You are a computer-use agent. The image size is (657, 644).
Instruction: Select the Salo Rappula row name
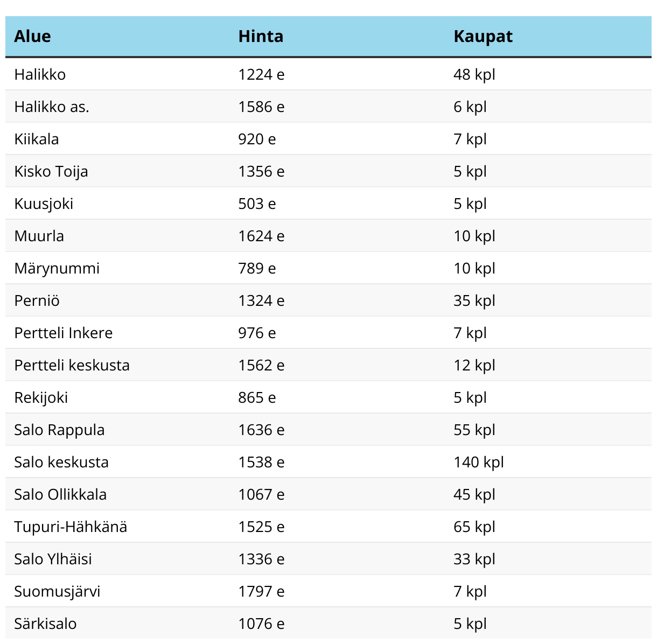click(59, 430)
